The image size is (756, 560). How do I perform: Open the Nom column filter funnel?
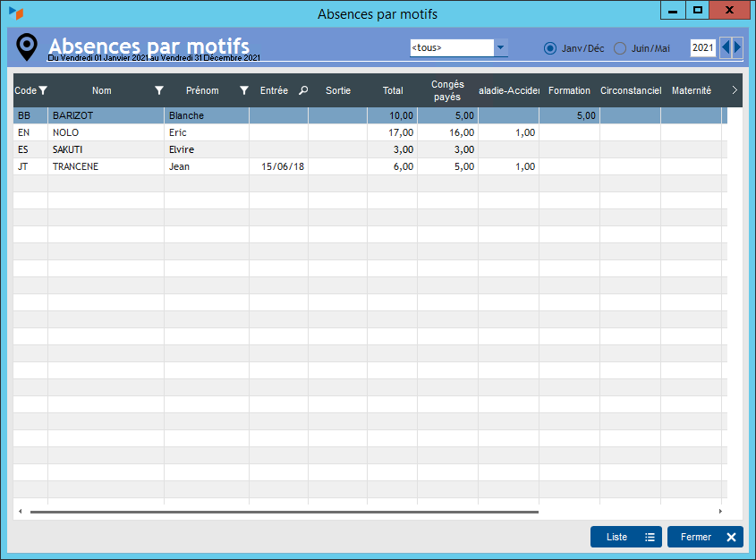(159, 90)
